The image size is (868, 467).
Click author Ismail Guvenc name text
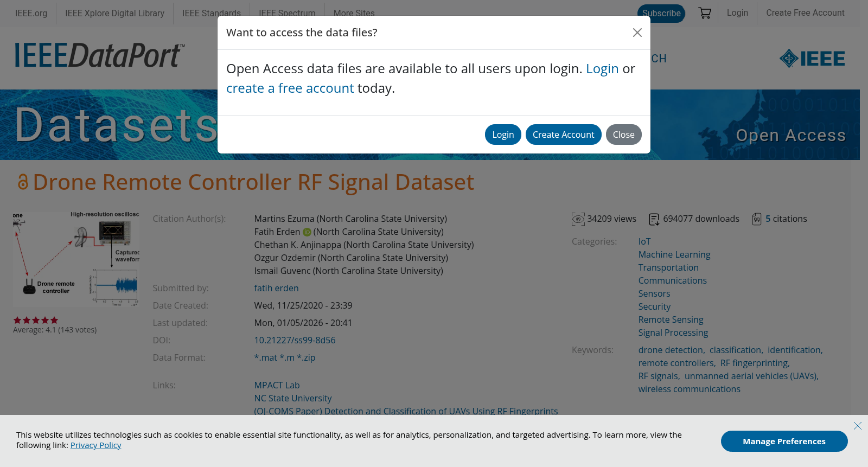click(282, 271)
